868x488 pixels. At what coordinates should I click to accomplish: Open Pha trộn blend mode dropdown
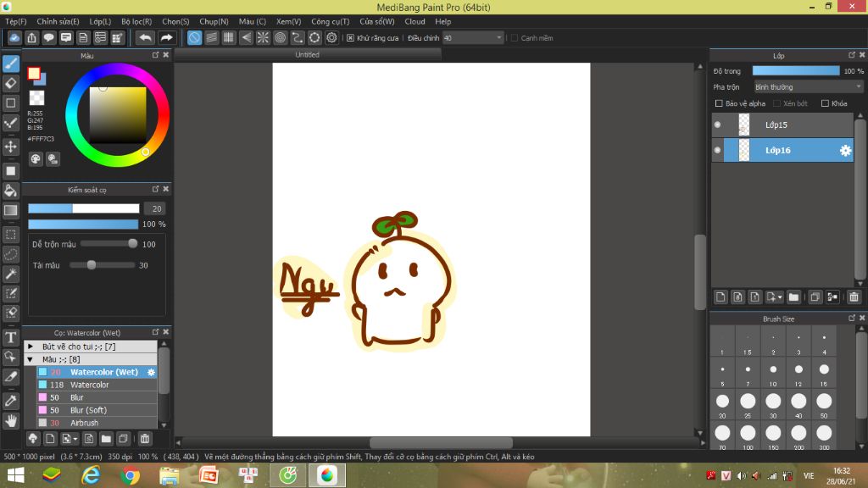(x=808, y=87)
